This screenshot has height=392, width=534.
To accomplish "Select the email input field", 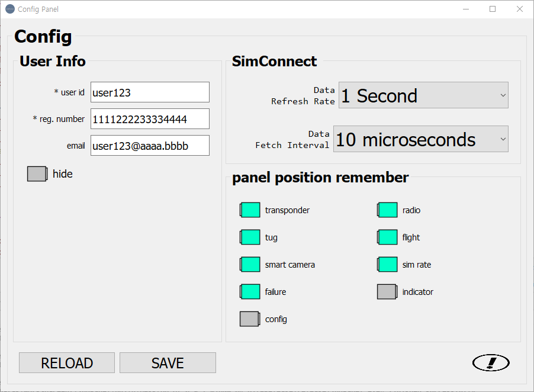I will pos(150,146).
